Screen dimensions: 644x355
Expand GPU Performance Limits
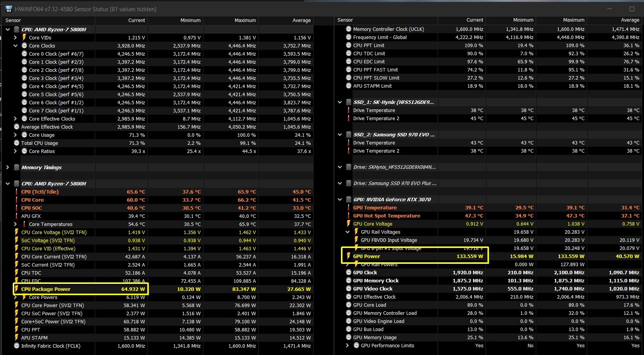click(348, 345)
